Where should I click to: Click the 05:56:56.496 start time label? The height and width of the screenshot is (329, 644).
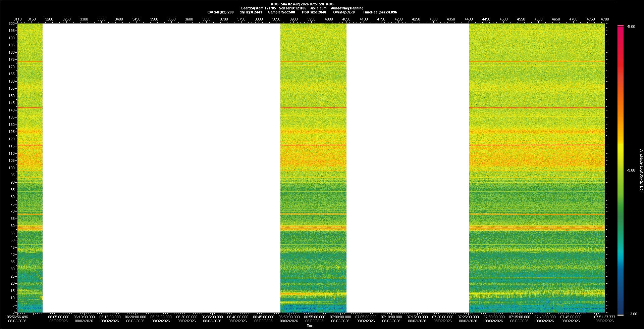click(x=17, y=317)
